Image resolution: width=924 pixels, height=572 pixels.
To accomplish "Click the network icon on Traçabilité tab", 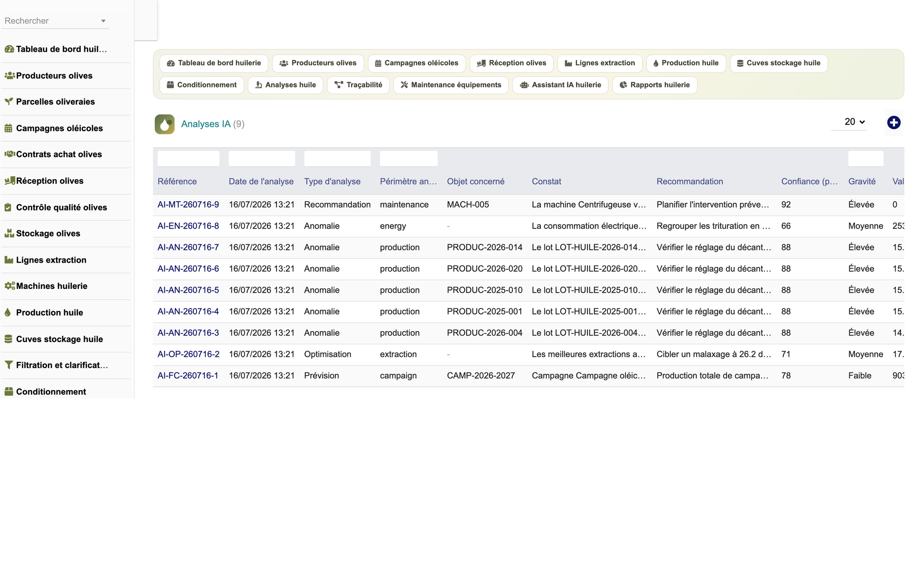I will tap(339, 85).
